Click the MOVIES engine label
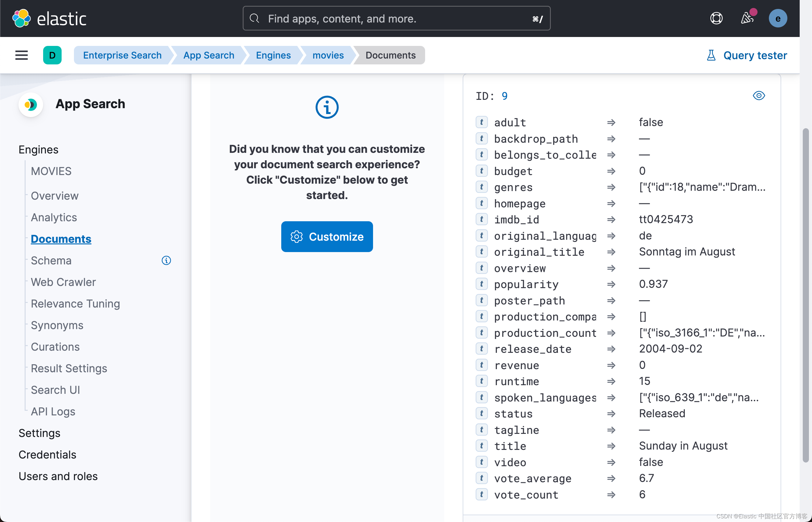Image resolution: width=812 pixels, height=522 pixels. click(51, 171)
